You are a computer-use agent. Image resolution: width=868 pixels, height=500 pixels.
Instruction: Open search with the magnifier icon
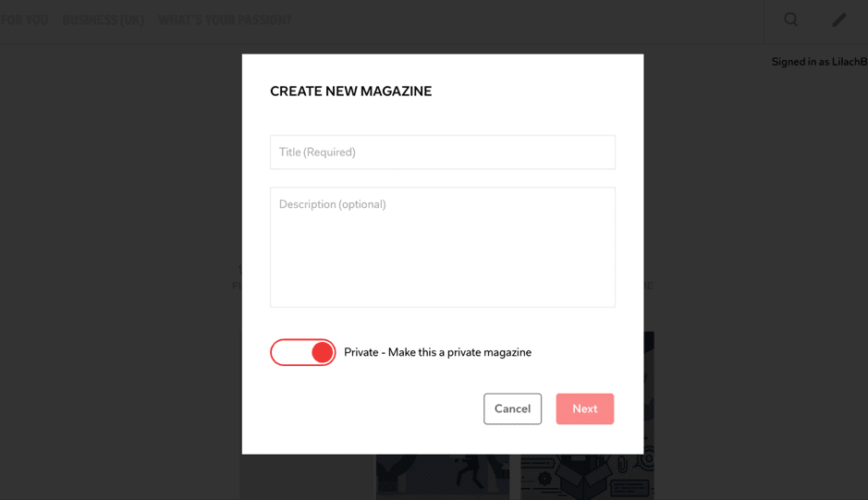coord(791,20)
